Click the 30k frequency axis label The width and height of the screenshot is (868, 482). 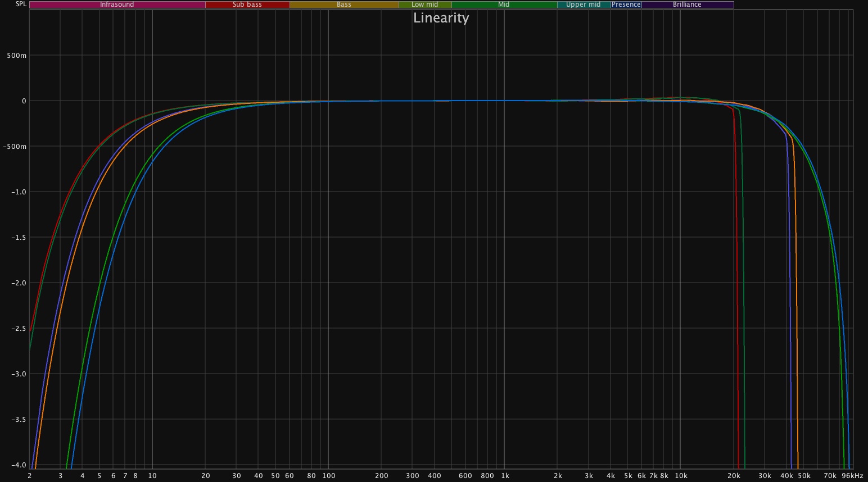coord(765,476)
